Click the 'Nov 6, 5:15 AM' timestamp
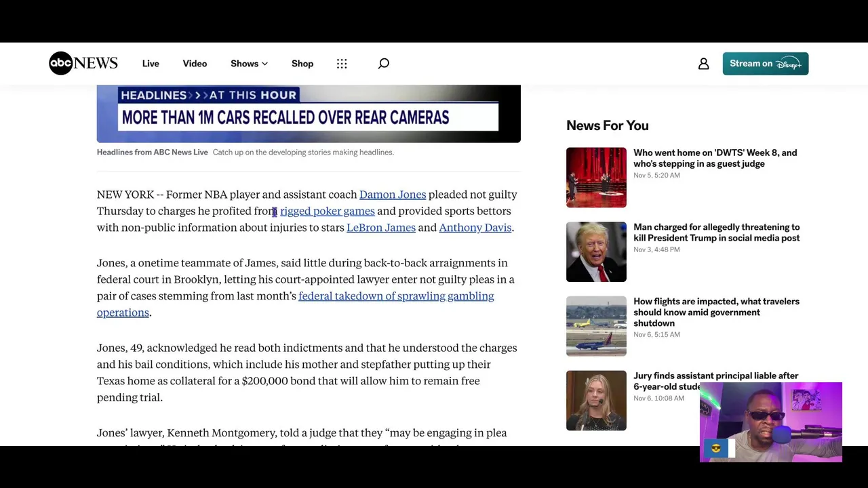The image size is (868, 488). click(x=656, y=335)
